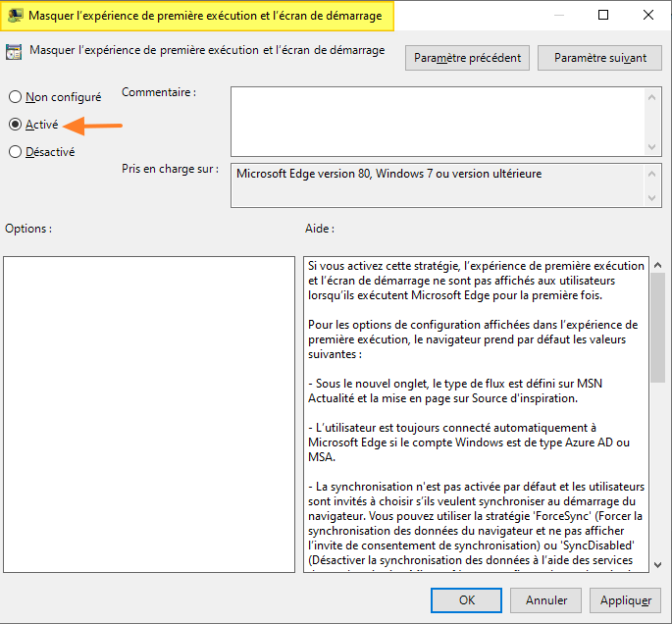This screenshot has height=624, width=672.
Task: Click the 'Pris en charge sur :' label
Action: 170,169
